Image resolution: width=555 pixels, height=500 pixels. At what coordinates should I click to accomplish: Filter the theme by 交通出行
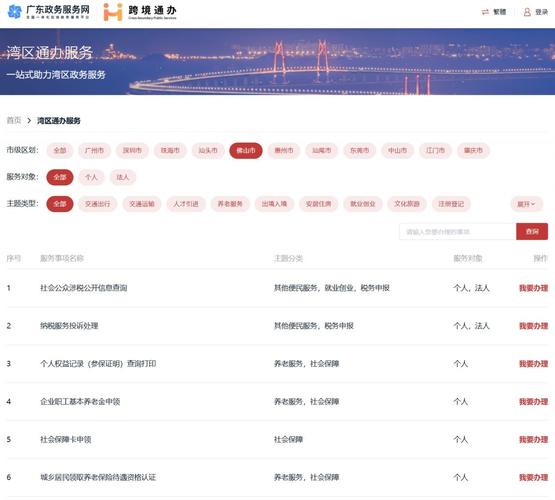(98, 204)
